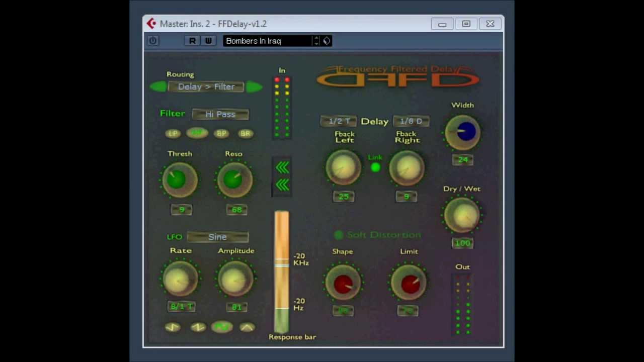Image resolution: width=644 pixels, height=362 pixels.
Task: Click the Thresh value field showing 9
Action: click(x=181, y=210)
